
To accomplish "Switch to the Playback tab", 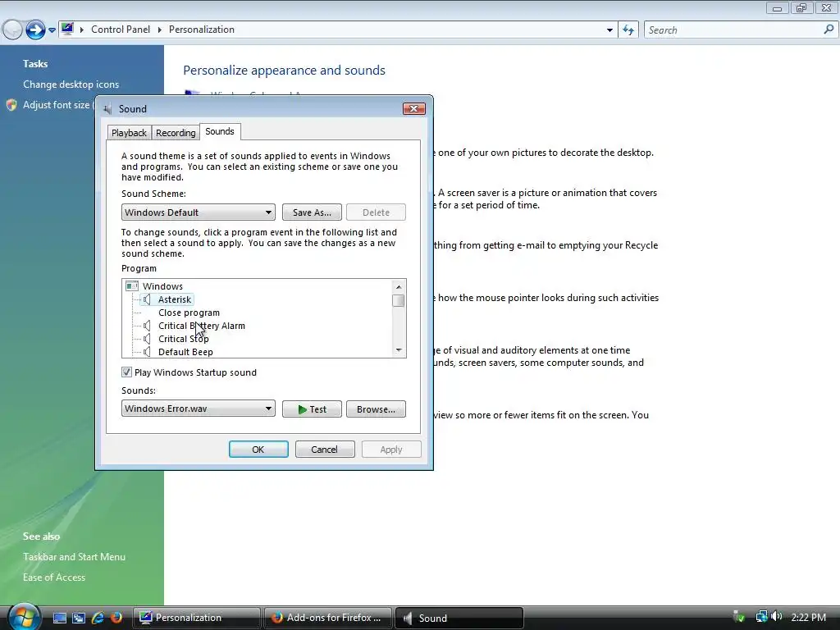I will pyautogui.click(x=129, y=133).
